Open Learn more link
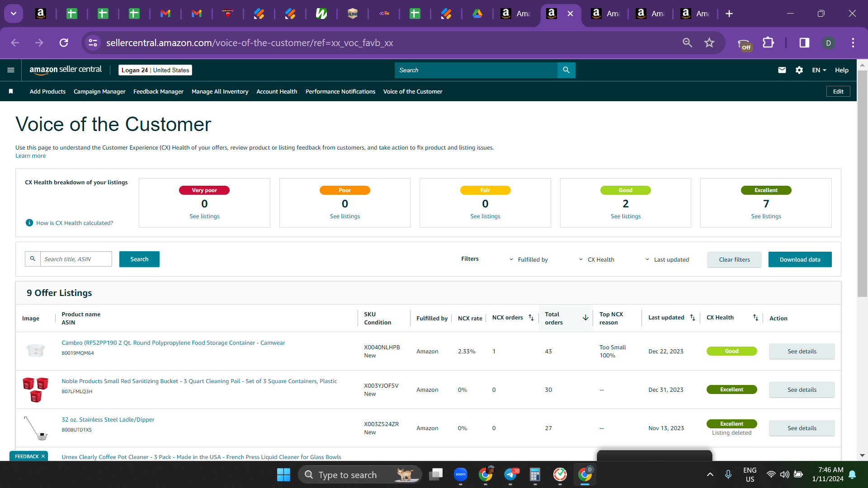This screenshot has width=868, height=488. click(30, 156)
